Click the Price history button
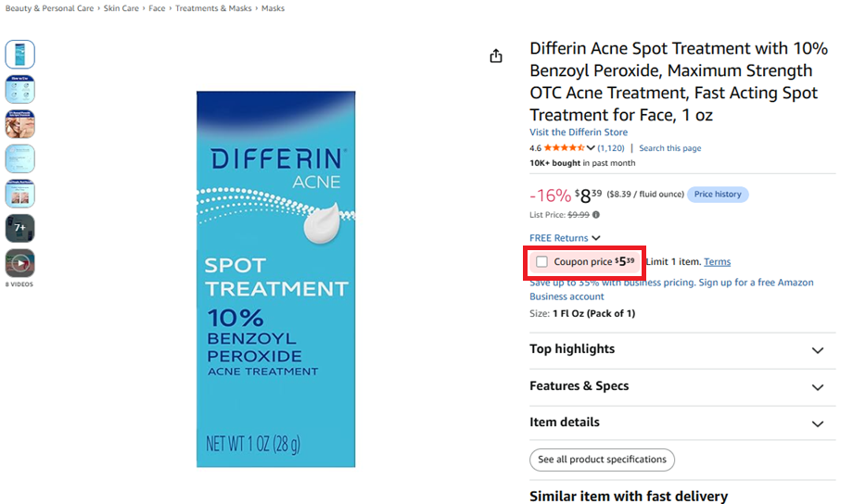Screen dimensions: 853x504 (x=718, y=195)
